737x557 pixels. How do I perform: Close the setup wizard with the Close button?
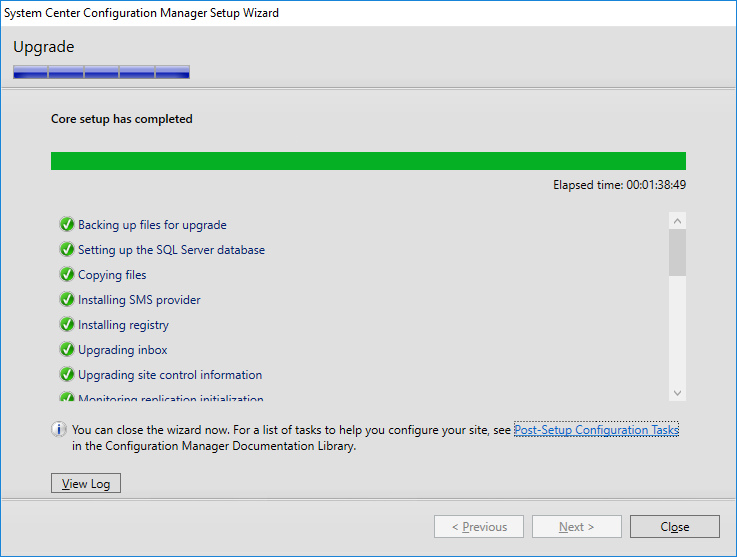coord(674,526)
